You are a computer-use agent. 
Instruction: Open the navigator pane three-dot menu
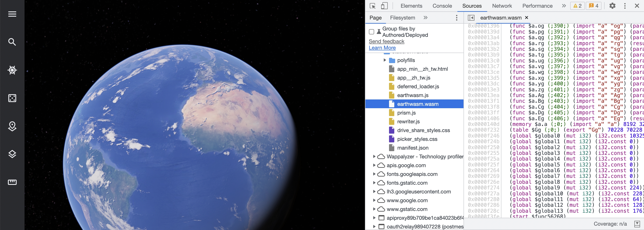coord(456,18)
